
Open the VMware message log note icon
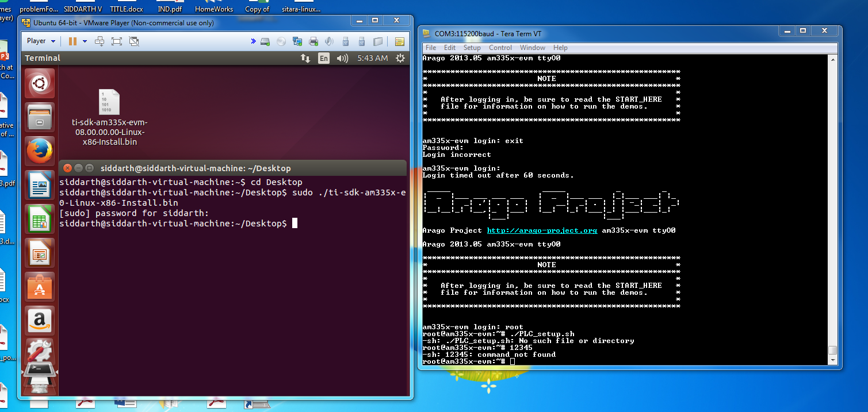pos(399,41)
